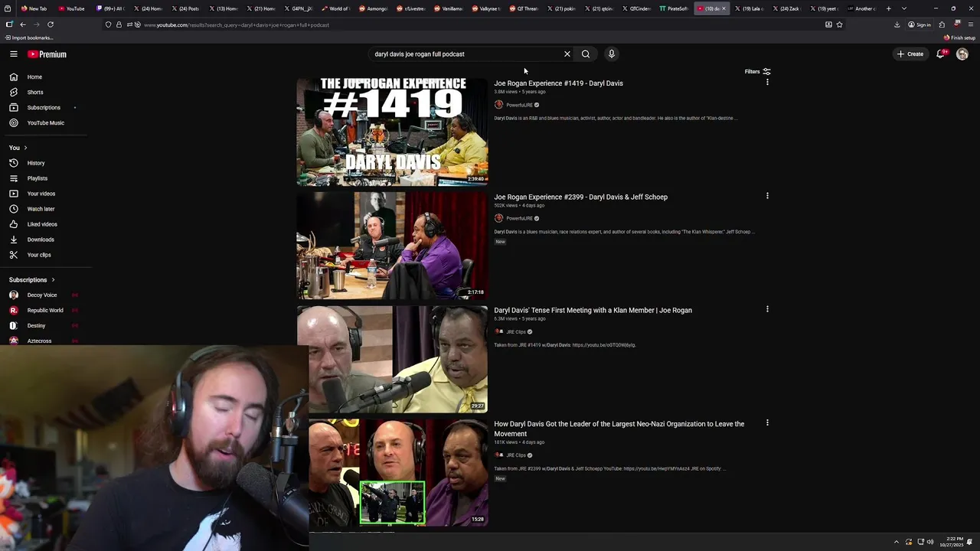
Task: Open Daryl Davis' Tense First Meeting title
Action: (x=593, y=311)
